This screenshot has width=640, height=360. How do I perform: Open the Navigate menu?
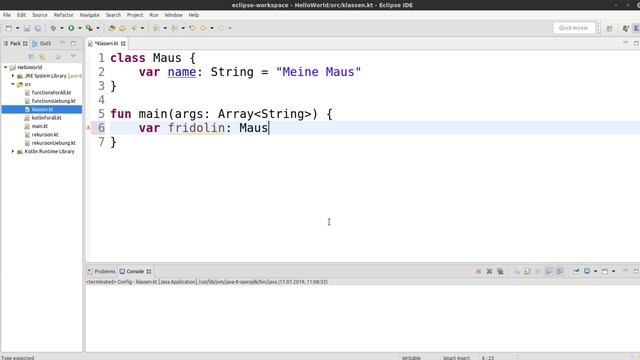point(89,15)
